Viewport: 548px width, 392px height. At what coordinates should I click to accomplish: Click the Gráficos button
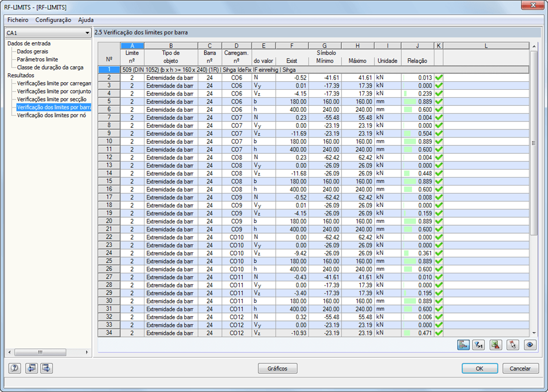[278, 368]
